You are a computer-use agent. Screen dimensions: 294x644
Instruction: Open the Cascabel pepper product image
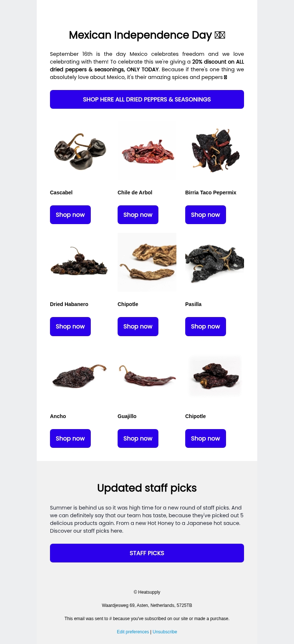[x=79, y=151]
